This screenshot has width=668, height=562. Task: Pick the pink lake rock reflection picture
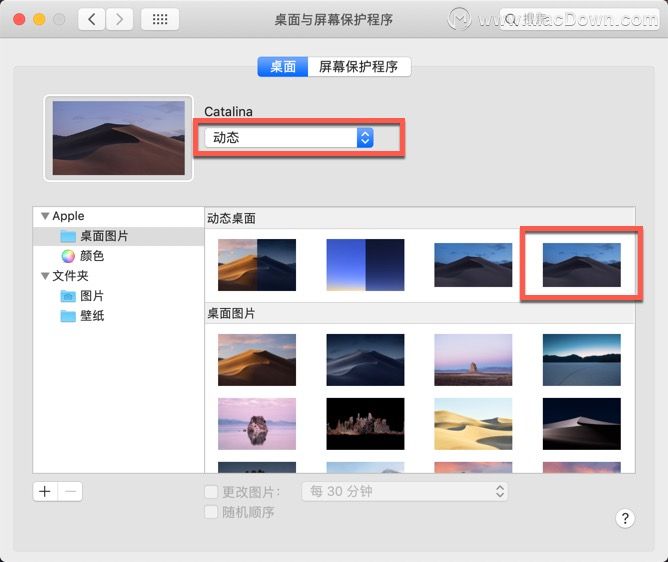pos(257,424)
